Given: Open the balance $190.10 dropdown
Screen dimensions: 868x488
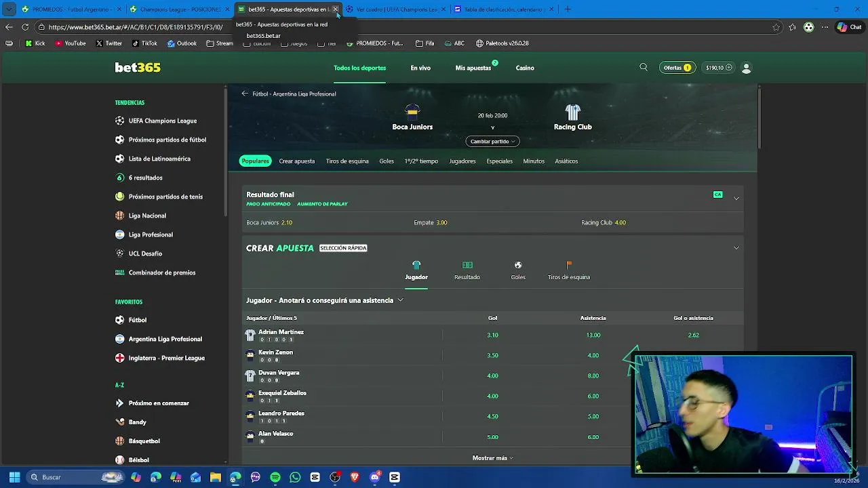Looking at the screenshot, I should [719, 68].
